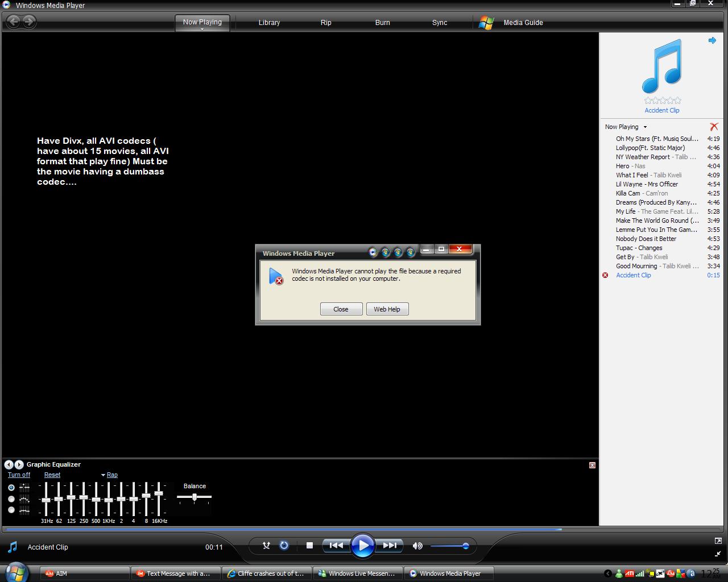Open the Now Playing tab
Screen dimensions: 728x582
[x=202, y=22]
